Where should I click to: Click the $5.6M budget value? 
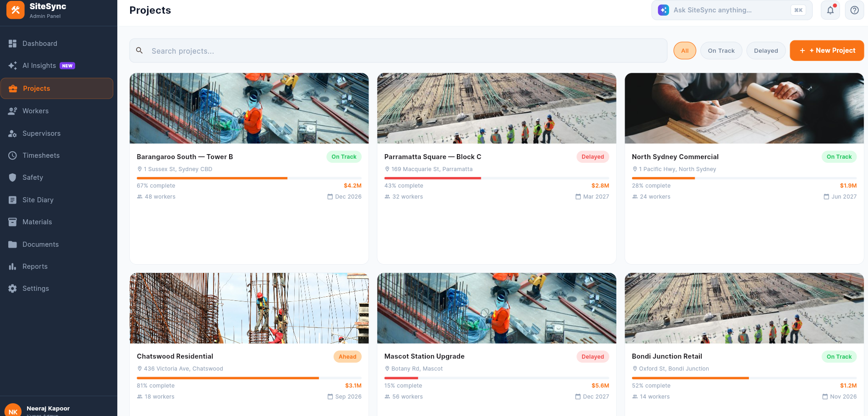click(x=600, y=386)
